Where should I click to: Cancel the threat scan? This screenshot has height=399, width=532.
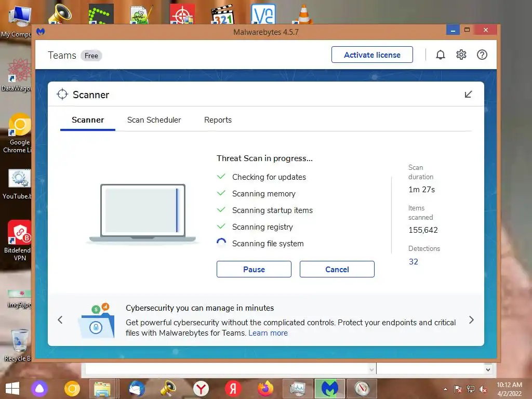pos(337,269)
